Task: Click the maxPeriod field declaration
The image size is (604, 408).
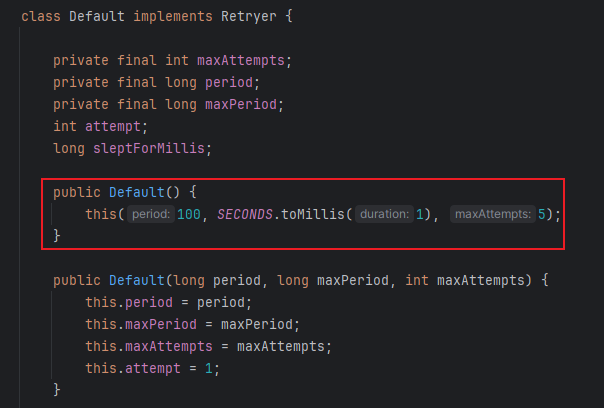Action: [x=241, y=104]
